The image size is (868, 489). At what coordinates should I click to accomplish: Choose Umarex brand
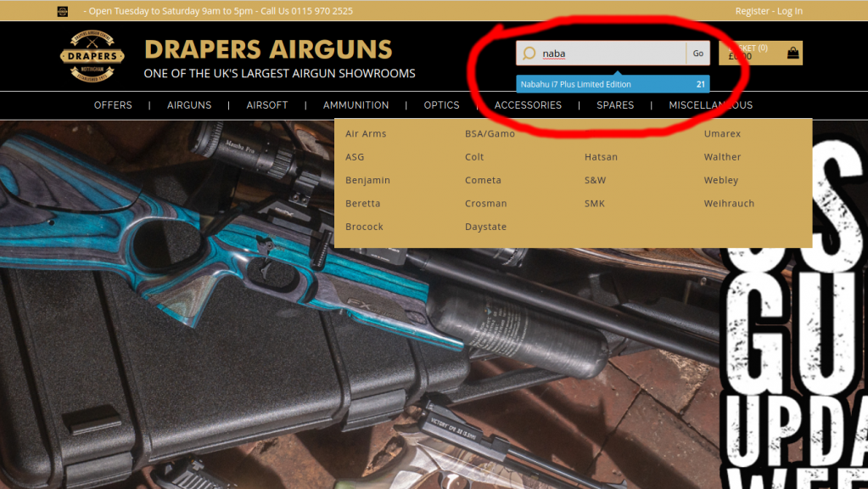[x=722, y=133]
